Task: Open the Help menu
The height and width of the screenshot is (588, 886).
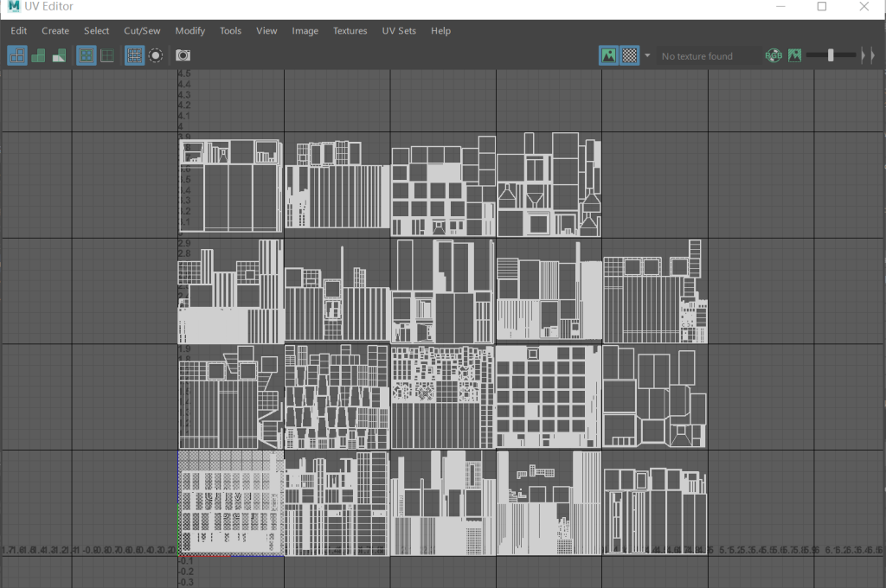Action: [x=440, y=31]
